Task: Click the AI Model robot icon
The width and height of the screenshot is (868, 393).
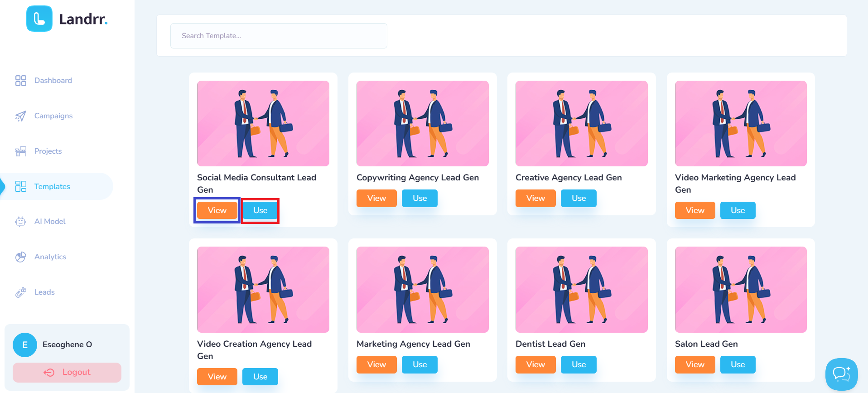Action: pyautogui.click(x=21, y=222)
